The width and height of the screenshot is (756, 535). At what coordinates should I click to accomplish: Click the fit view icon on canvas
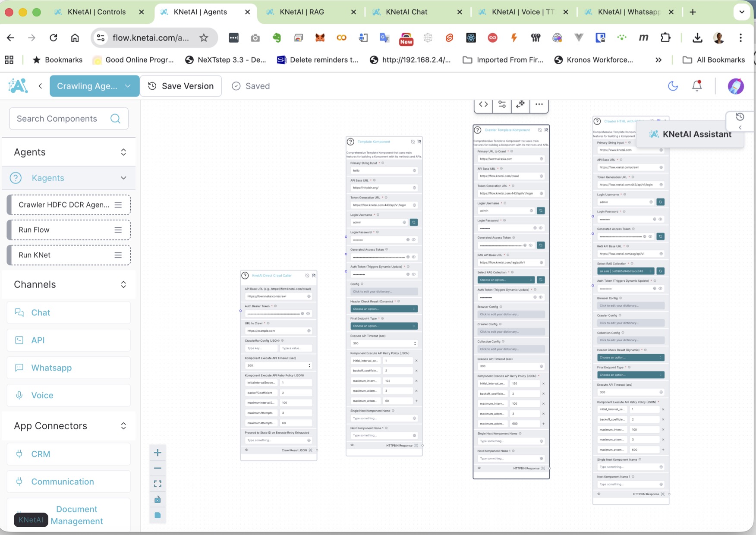pyautogui.click(x=157, y=484)
